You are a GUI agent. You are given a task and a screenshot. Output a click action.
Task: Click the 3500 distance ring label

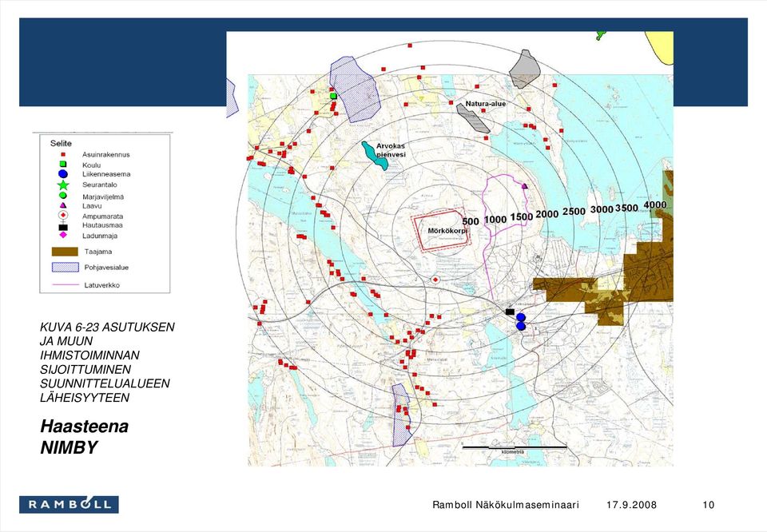tap(626, 208)
